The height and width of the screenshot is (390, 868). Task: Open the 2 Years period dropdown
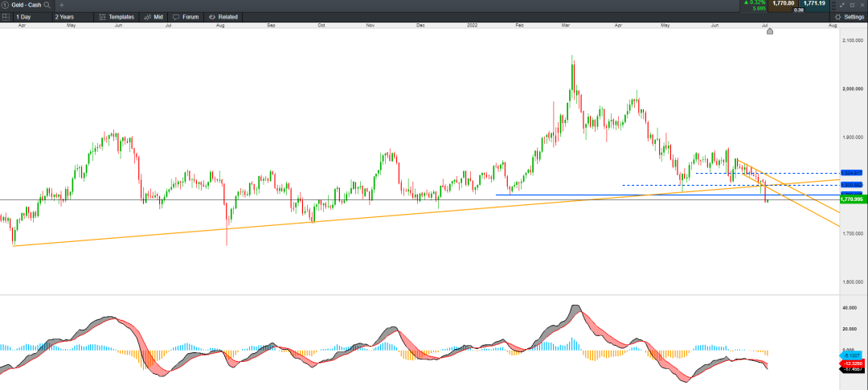coord(73,17)
